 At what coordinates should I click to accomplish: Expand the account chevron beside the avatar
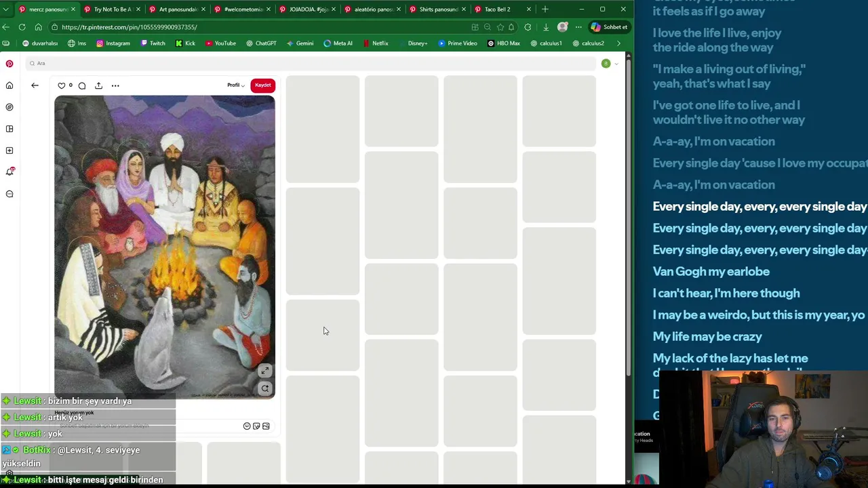point(616,64)
